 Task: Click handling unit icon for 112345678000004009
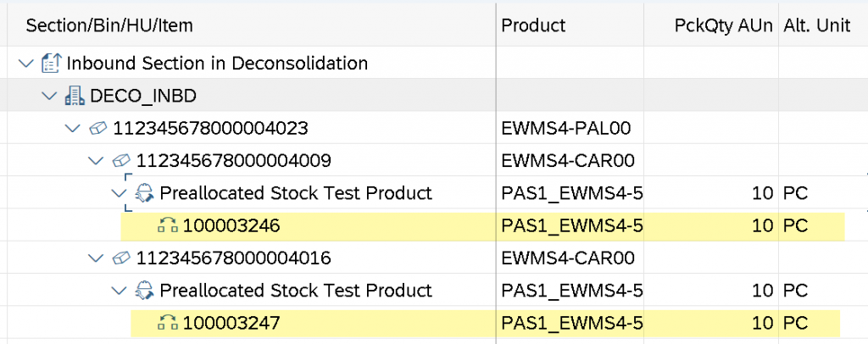point(123,161)
